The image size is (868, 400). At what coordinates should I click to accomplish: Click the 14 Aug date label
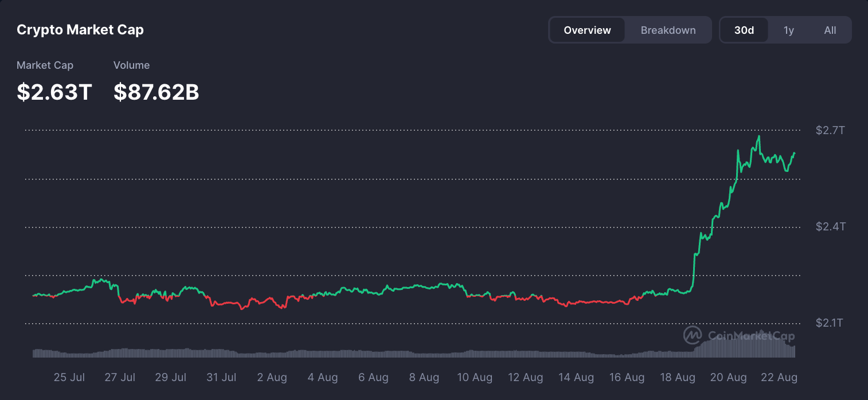[576, 377]
